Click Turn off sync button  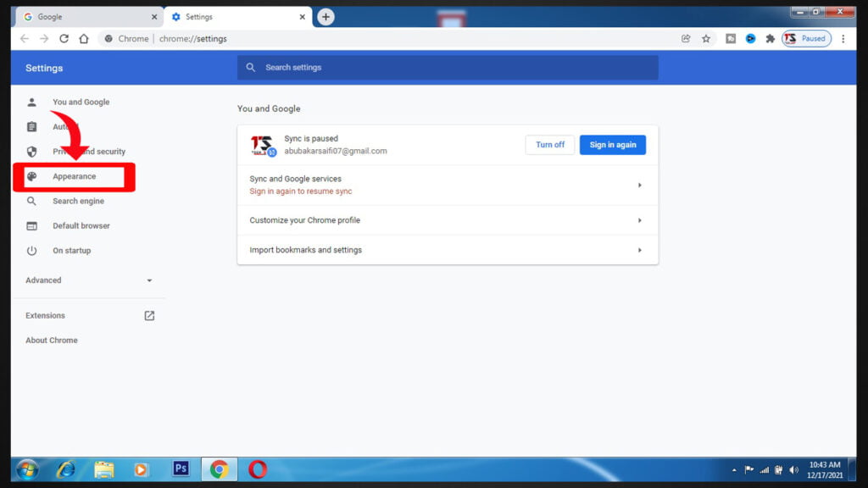click(549, 145)
